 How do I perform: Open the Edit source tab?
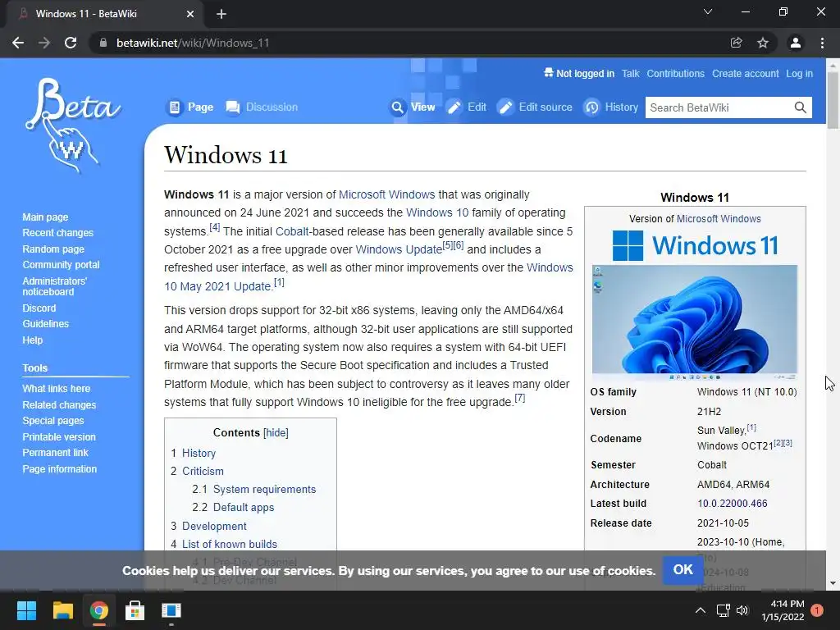[x=535, y=107]
